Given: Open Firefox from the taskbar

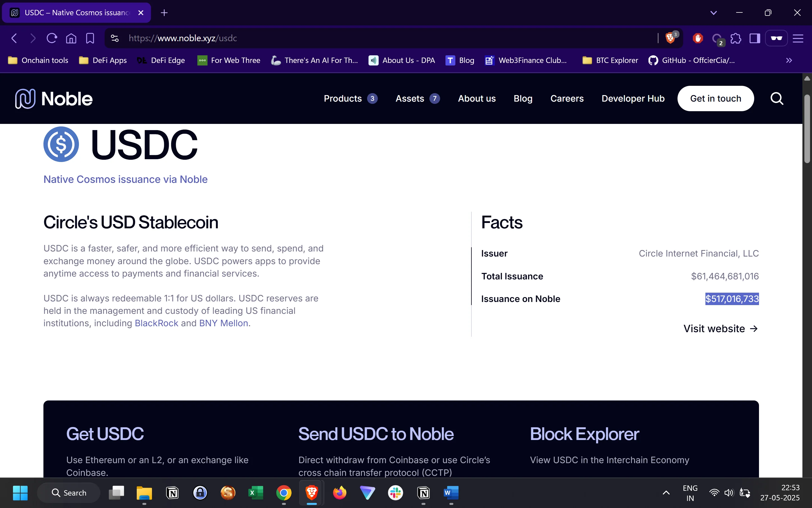Looking at the screenshot, I should pos(339,493).
